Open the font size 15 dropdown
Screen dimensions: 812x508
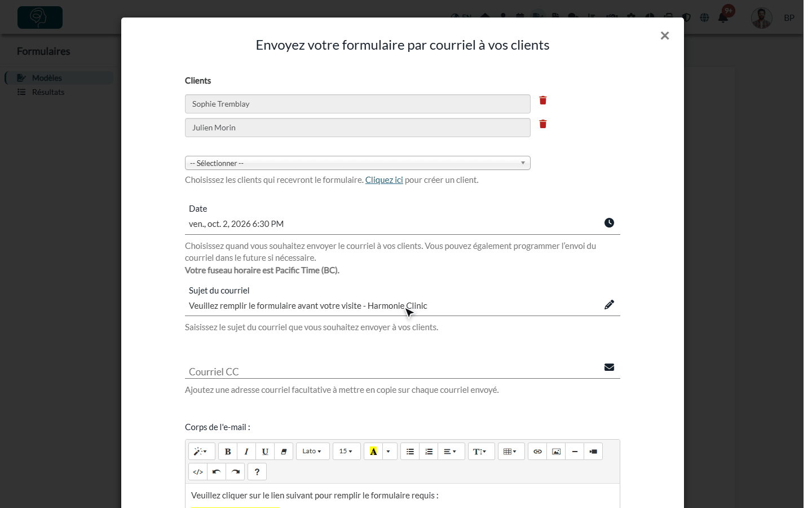pos(347,452)
